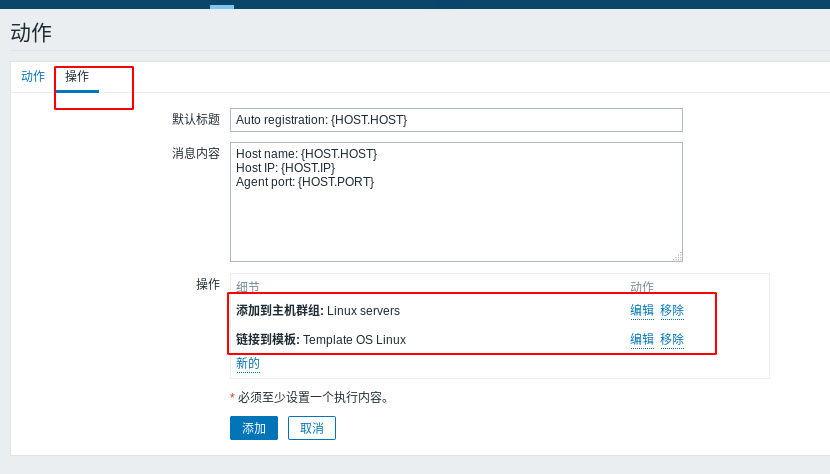Screen dimensions: 830x474
Task: Click the blue 添加 button
Action: point(254,428)
